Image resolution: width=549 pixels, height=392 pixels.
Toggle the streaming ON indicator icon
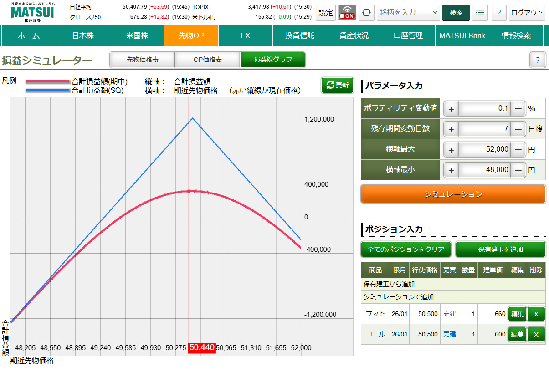347,13
